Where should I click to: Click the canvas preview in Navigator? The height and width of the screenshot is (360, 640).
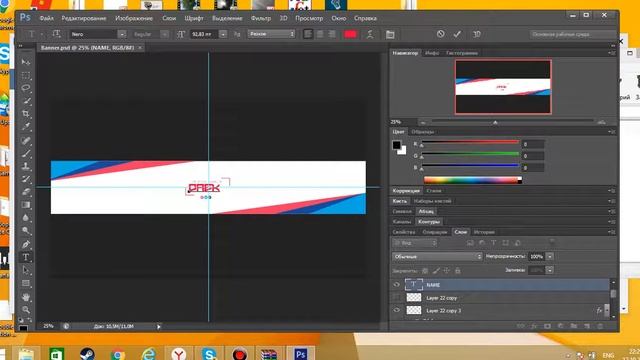(503, 87)
